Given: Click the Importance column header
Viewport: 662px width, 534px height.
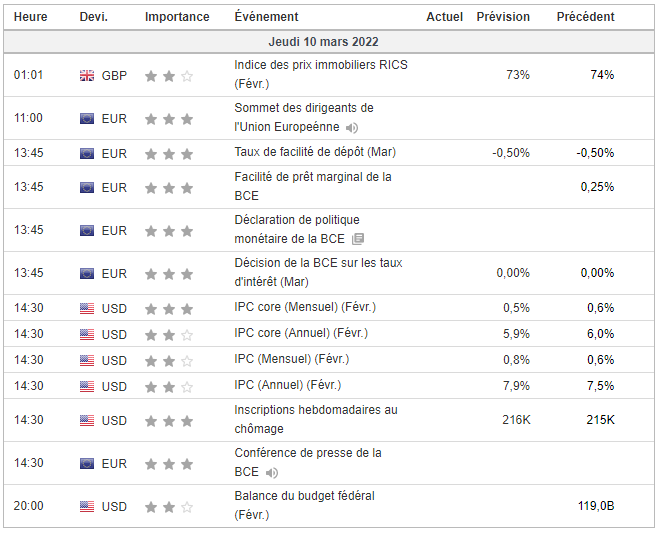Looking at the screenshot, I should point(177,17).
